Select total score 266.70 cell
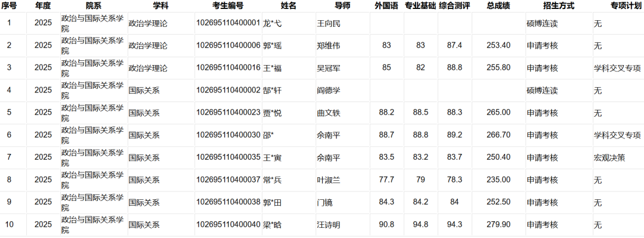 click(x=498, y=135)
